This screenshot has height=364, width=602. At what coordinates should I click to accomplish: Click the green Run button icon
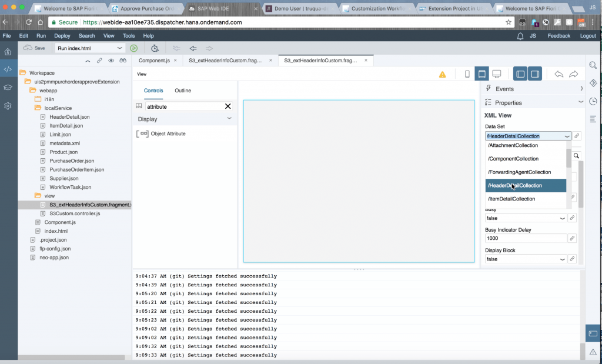133,48
